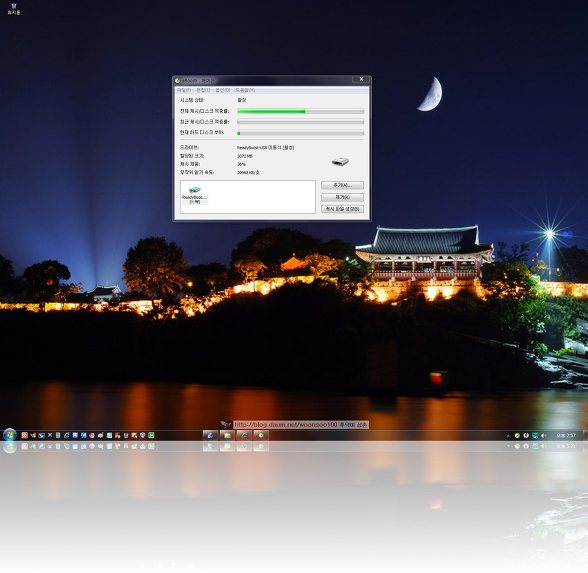Viewport: 588px width, 573px height.
Task: Launch the blue hexagon quick launch icon
Action: (x=143, y=435)
